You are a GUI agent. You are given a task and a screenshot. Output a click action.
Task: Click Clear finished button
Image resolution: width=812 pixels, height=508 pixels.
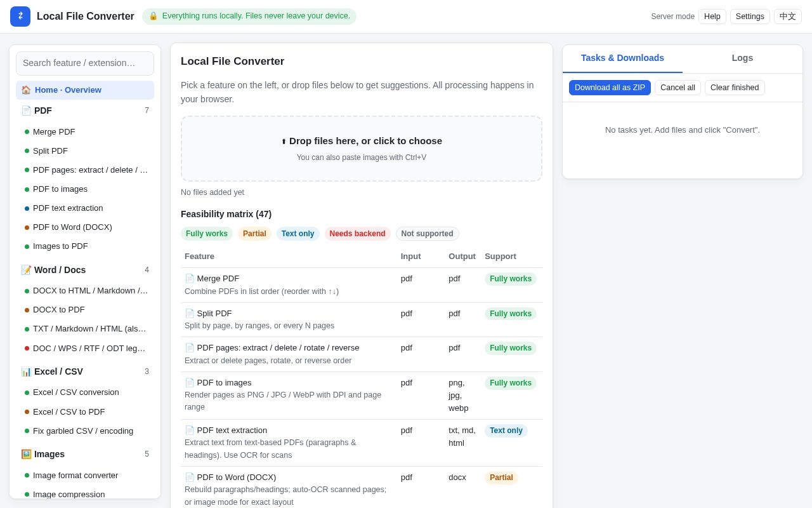pyautogui.click(x=735, y=88)
